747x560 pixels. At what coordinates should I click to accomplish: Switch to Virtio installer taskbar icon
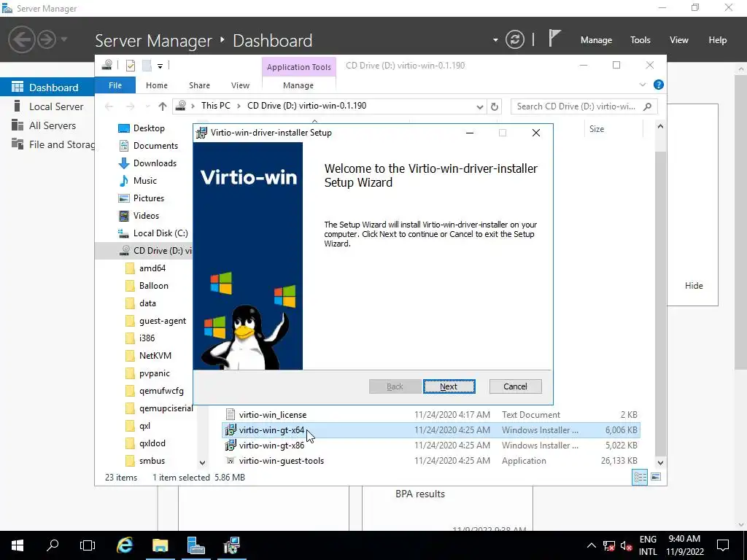click(231, 545)
